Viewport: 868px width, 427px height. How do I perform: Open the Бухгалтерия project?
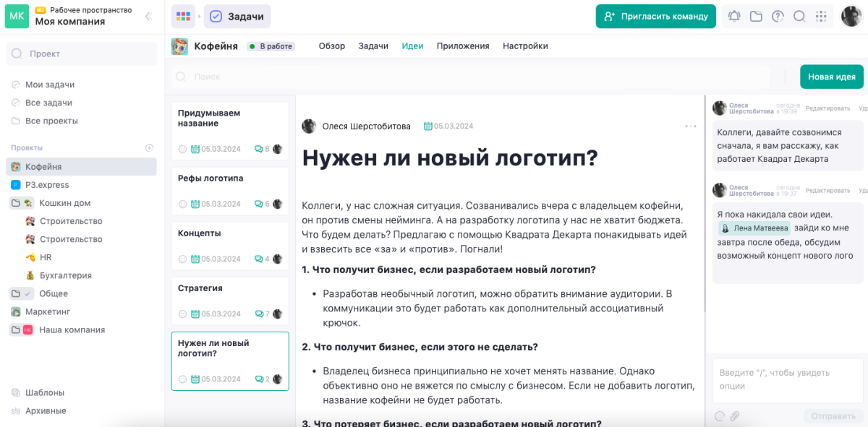point(58,275)
